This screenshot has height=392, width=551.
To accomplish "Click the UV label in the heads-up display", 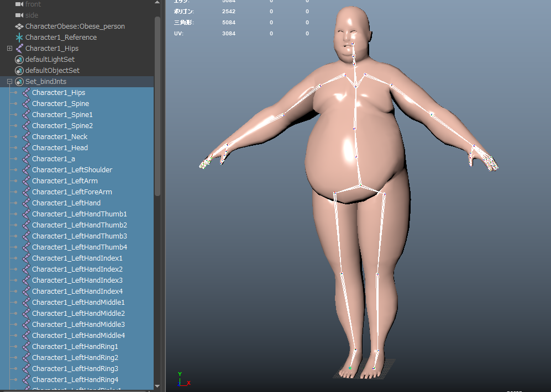I will tap(179, 34).
